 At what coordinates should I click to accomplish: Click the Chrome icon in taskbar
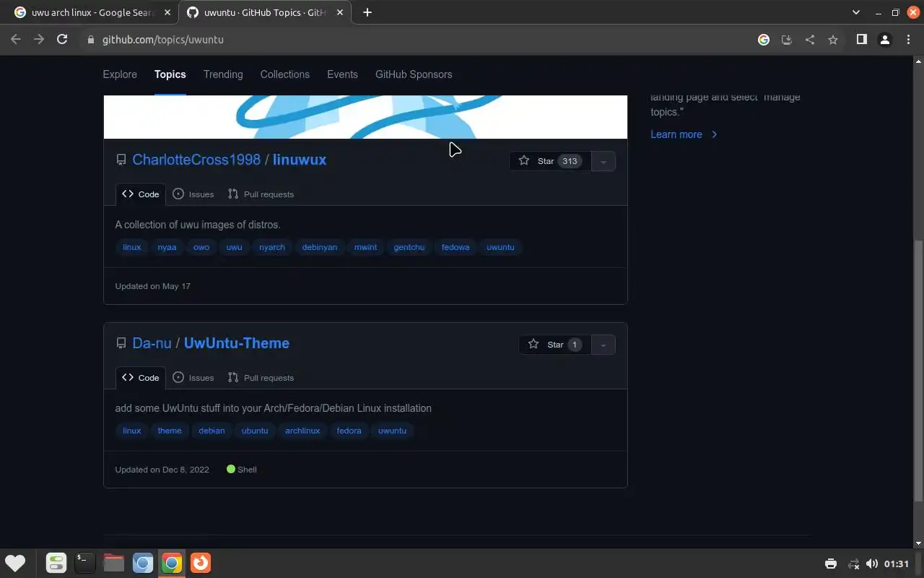(x=172, y=563)
